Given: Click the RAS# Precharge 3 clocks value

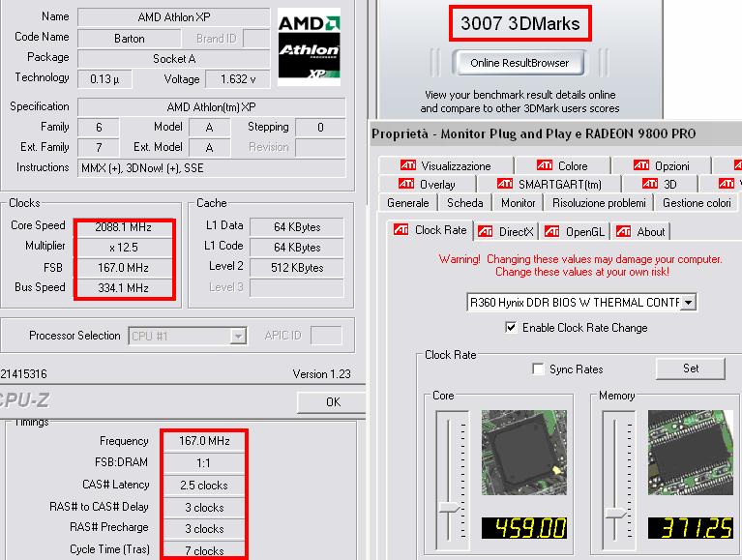Looking at the screenshot, I should tap(204, 529).
